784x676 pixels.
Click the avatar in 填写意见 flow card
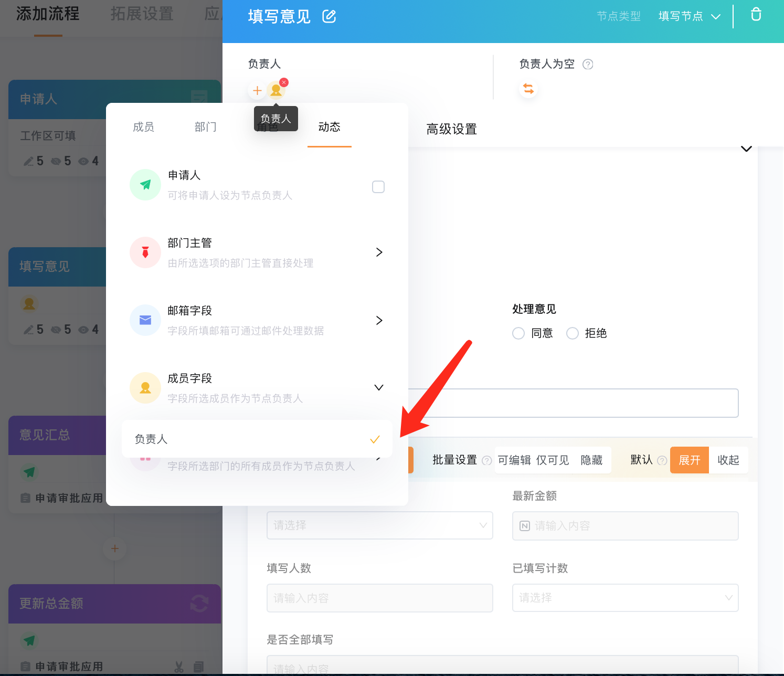coord(29,303)
